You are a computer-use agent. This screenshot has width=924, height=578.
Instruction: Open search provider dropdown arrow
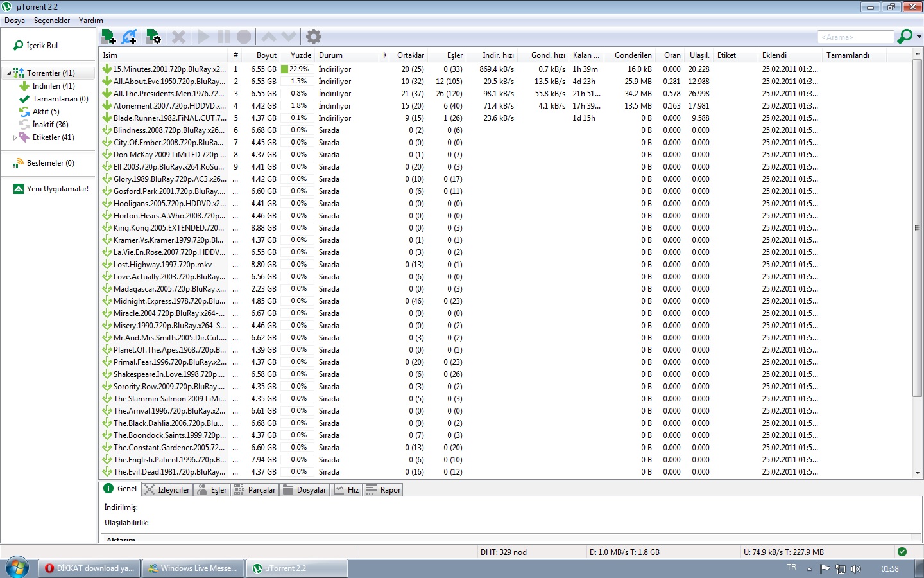pos(919,37)
